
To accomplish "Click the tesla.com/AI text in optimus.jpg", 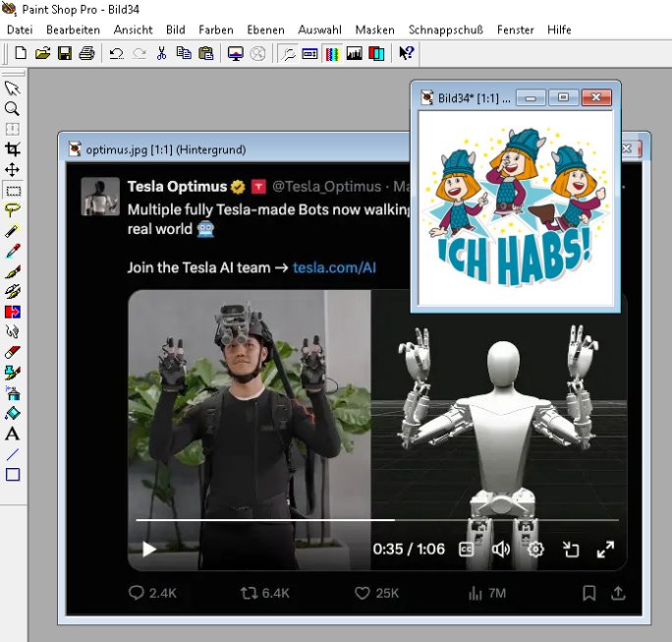I will tap(334, 267).
